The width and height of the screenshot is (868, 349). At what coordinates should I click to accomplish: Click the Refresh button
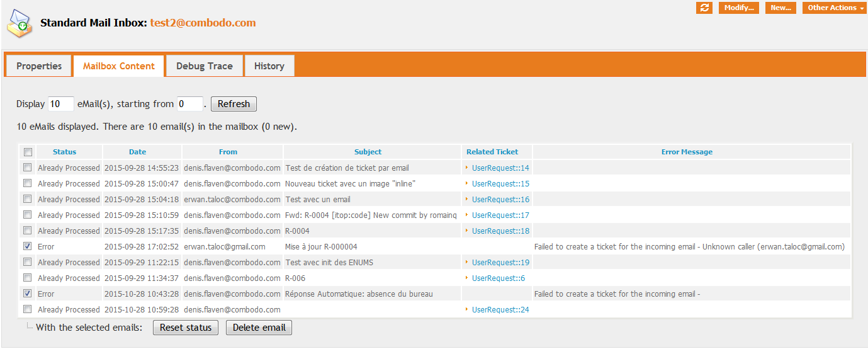click(x=234, y=104)
